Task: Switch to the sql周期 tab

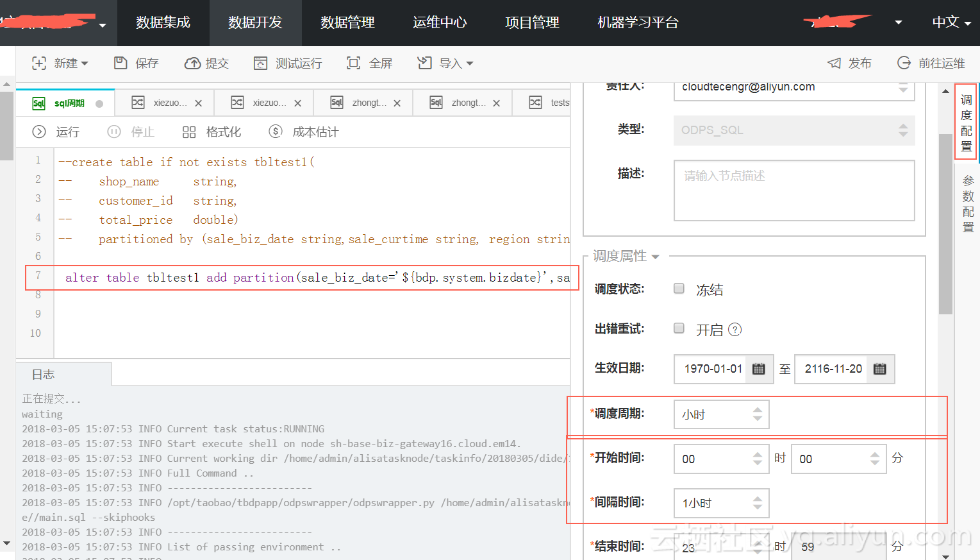Action: tap(66, 103)
